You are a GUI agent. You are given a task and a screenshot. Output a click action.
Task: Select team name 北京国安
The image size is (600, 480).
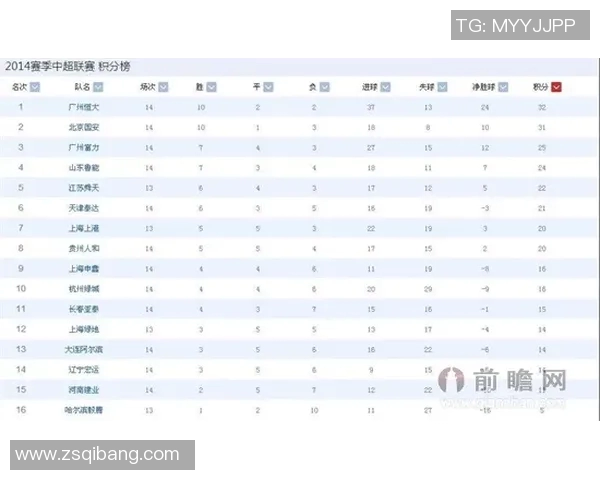tap(84, 127)
